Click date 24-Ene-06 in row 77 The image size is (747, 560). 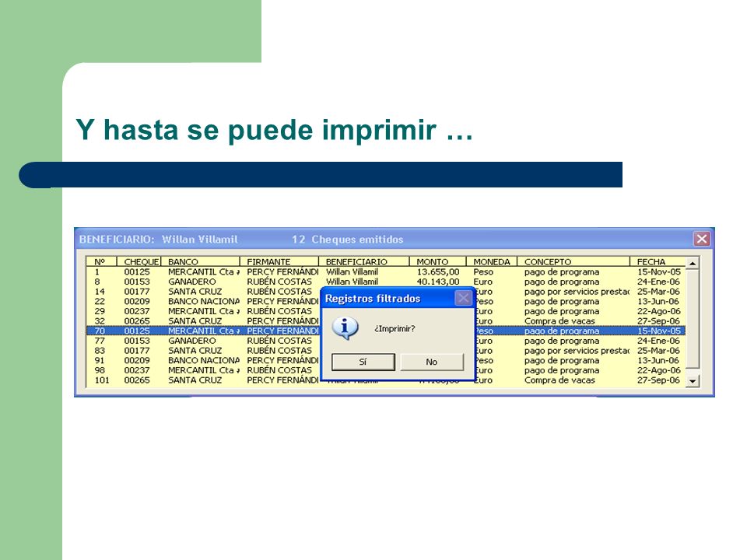(x=658, y=341)
